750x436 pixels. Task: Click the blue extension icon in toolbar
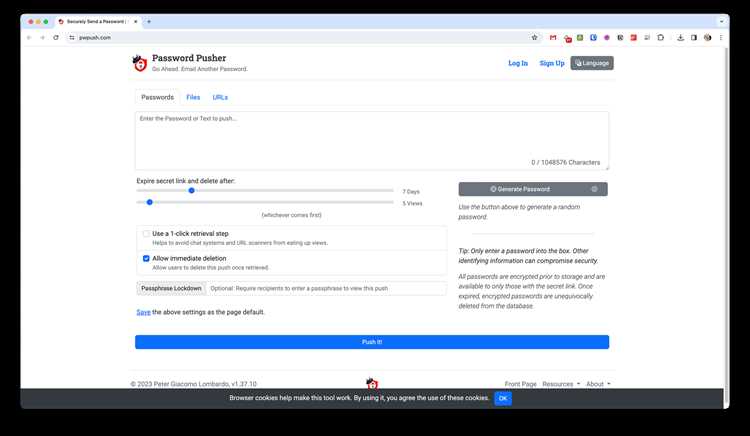pos(593,37)
